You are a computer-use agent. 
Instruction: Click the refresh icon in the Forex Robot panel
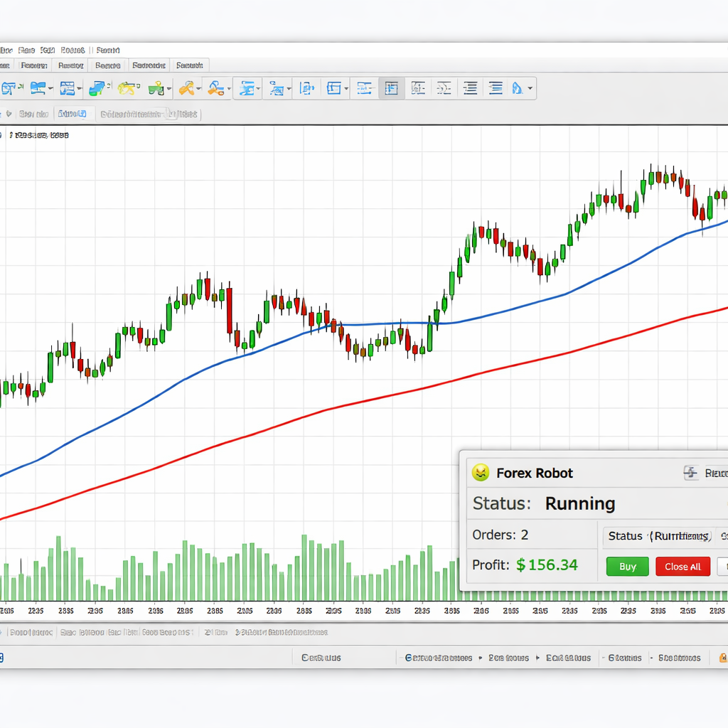[690, 472]
